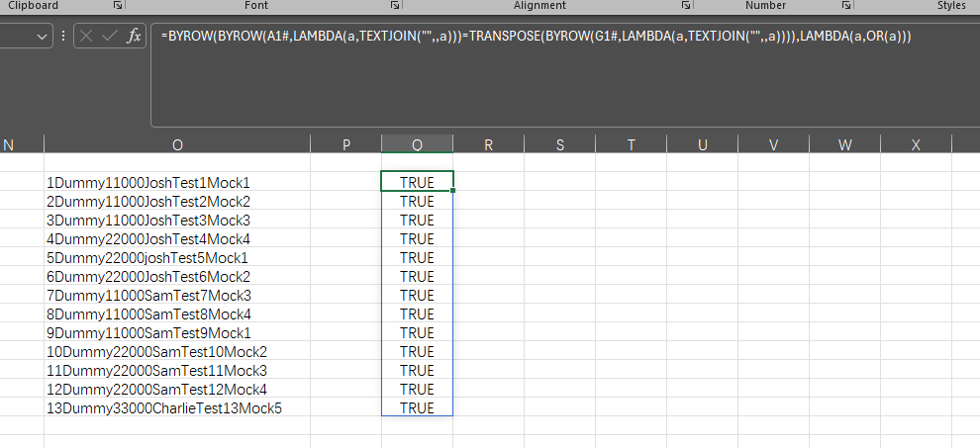Click the name box options dots handle
The image size is (980, 448).
63,37
